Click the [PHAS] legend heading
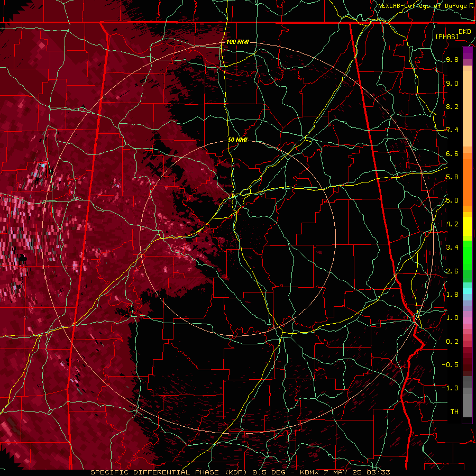 447,36
